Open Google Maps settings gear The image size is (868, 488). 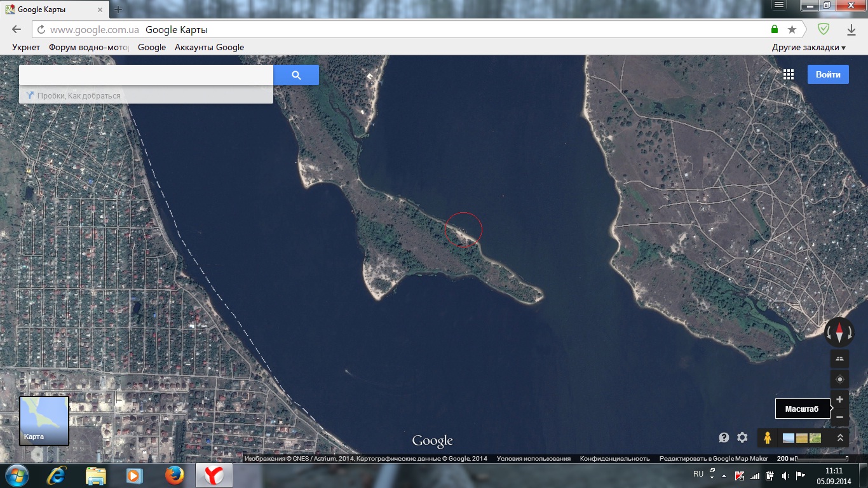pyautogui.click(x=742, y=437)
